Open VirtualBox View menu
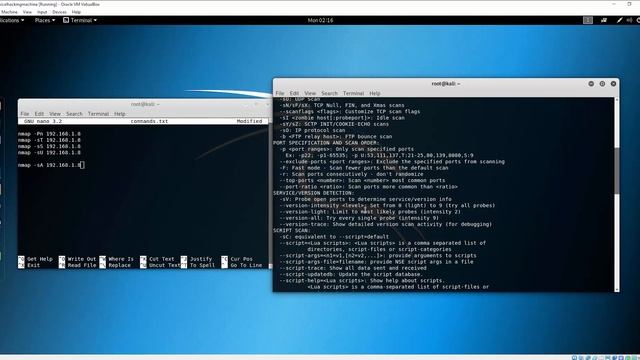640x360 pixels. tap(27, 12)
